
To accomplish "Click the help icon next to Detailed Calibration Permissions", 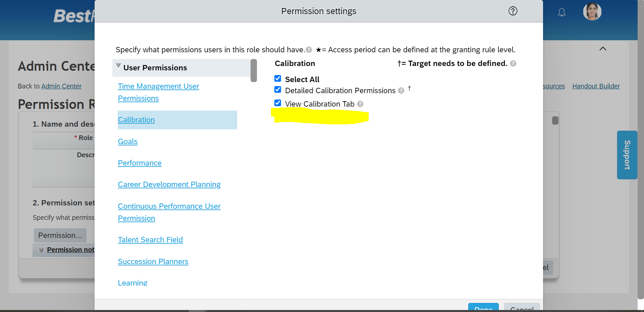I will pos(401,91).
